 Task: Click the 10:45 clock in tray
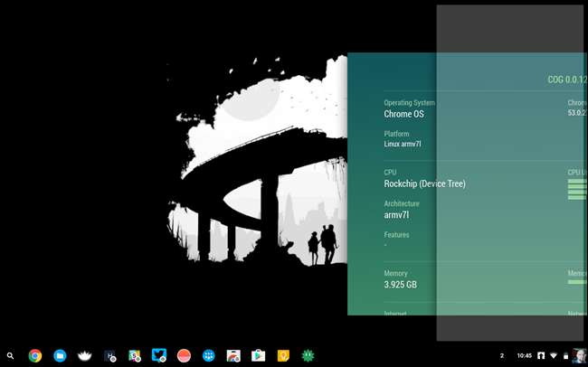525,356
